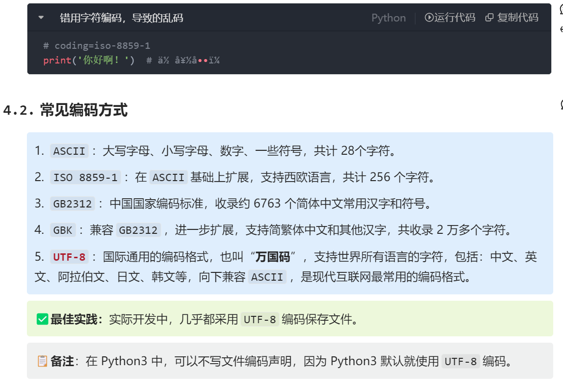Click the code title 错用字符编码,导致的乱码
Screen dimensions: 563x392
pos(121,18)
